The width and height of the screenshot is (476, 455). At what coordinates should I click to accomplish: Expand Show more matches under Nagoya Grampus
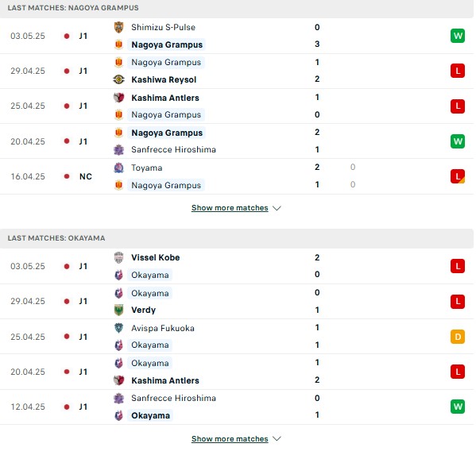[x=230, y=208]
